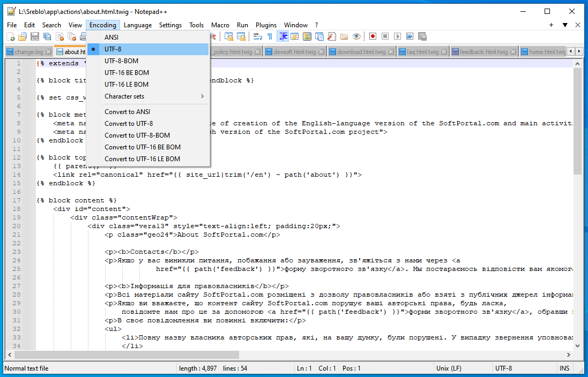Click the INS status bar indicator

[564, 368]
